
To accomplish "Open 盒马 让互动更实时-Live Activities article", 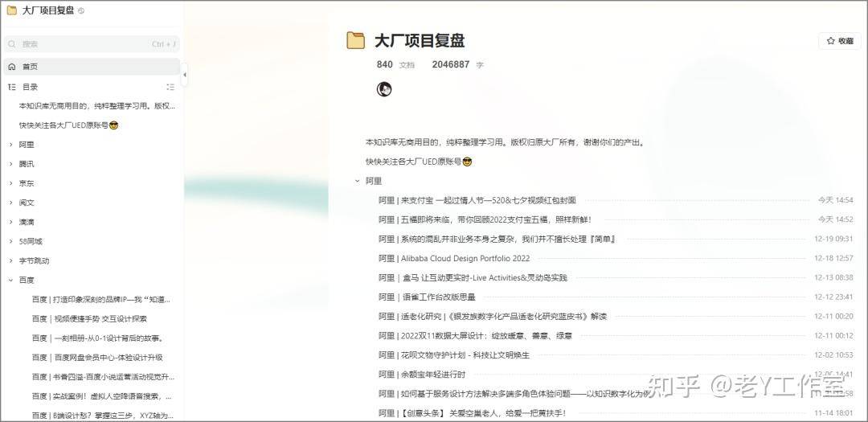I will tap(473, 277).
